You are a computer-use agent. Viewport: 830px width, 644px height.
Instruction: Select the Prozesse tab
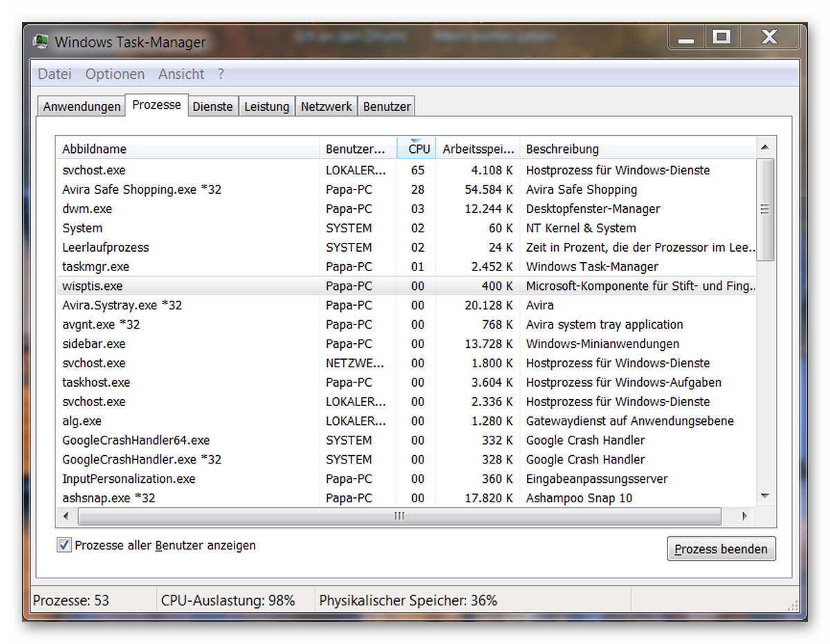(x=157, y=105)
